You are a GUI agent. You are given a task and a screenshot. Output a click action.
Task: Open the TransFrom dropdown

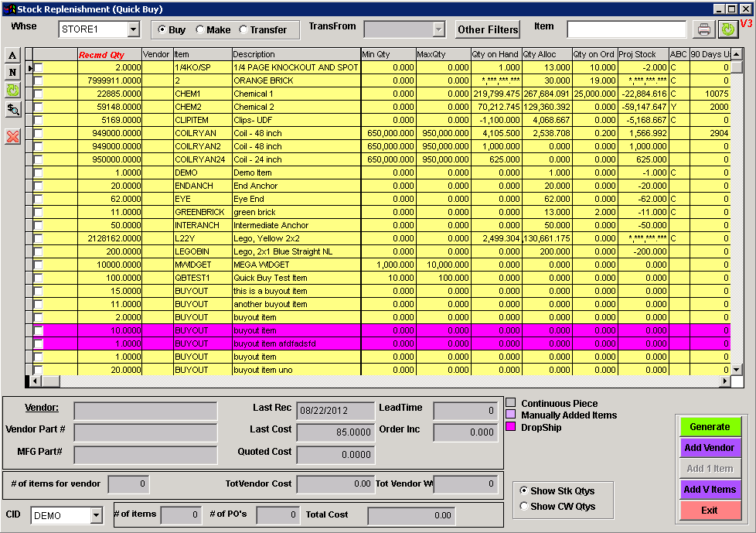click(439, 29)
